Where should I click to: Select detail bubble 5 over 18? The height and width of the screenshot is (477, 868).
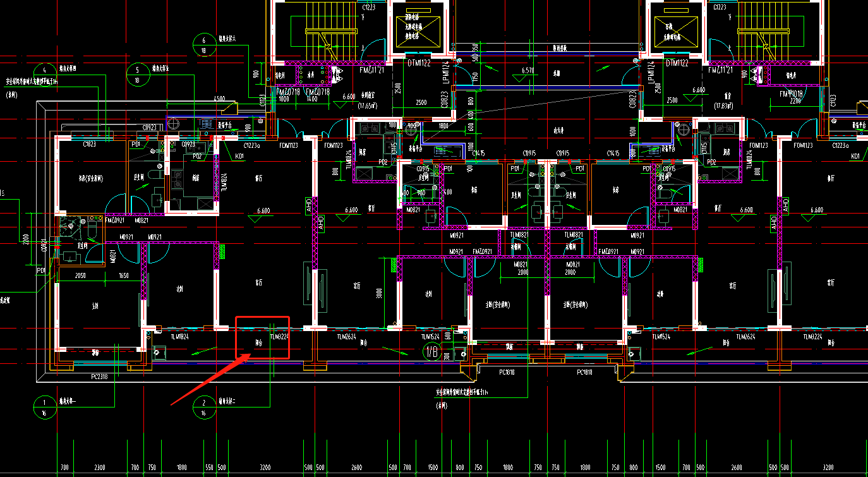click(138, 75)
